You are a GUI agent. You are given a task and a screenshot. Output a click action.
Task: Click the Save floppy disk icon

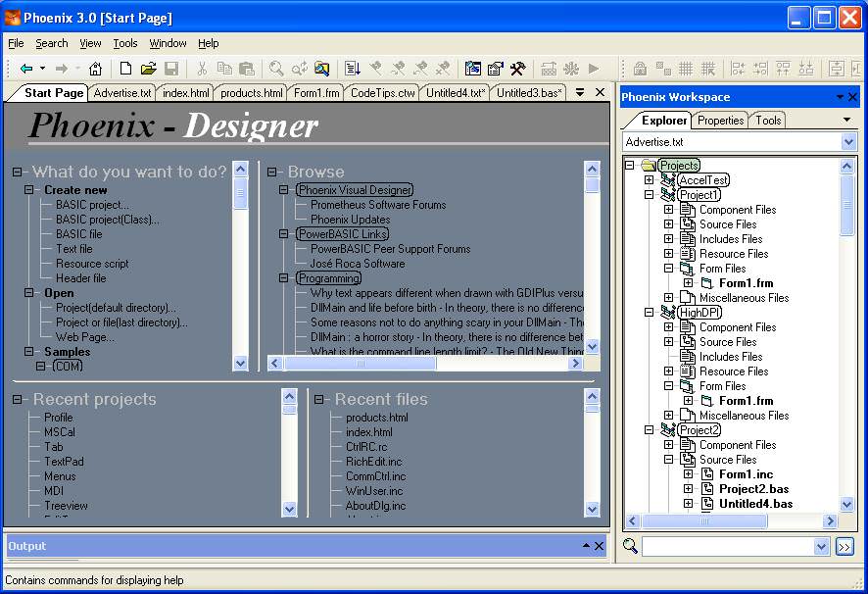171,69
